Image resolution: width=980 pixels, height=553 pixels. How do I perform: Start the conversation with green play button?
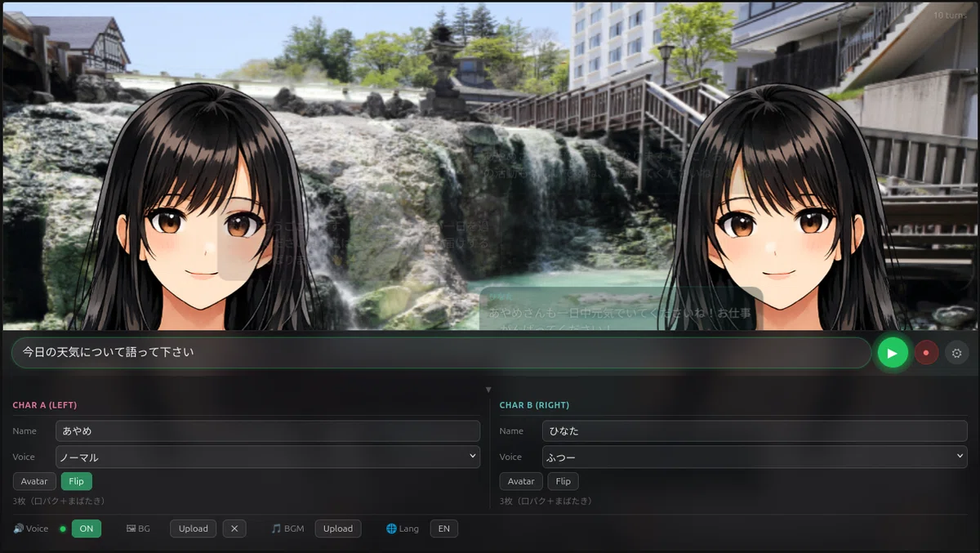click(x=893, y=353)
